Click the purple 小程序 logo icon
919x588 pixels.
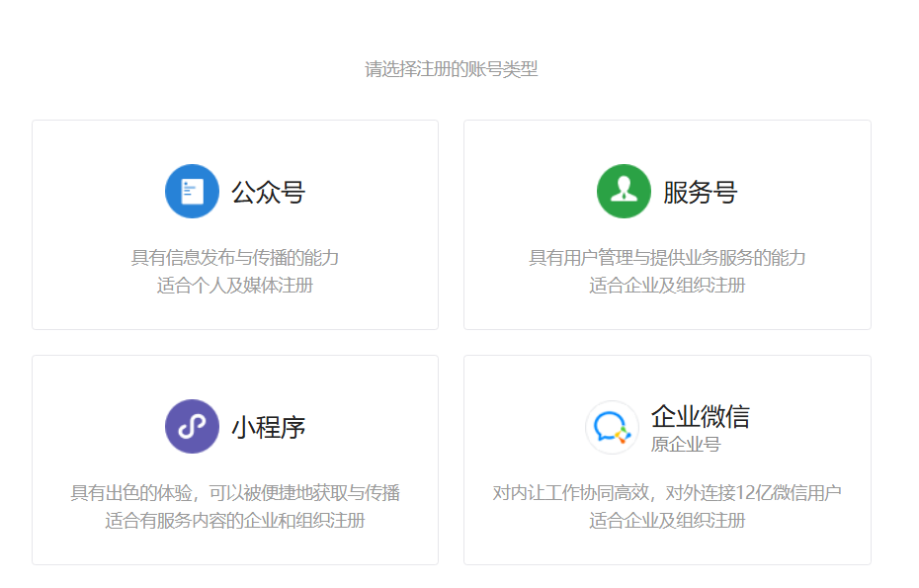[192, 427]
